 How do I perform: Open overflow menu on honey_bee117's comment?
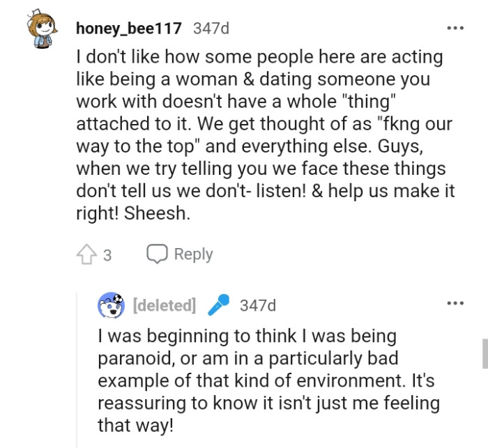455,29
